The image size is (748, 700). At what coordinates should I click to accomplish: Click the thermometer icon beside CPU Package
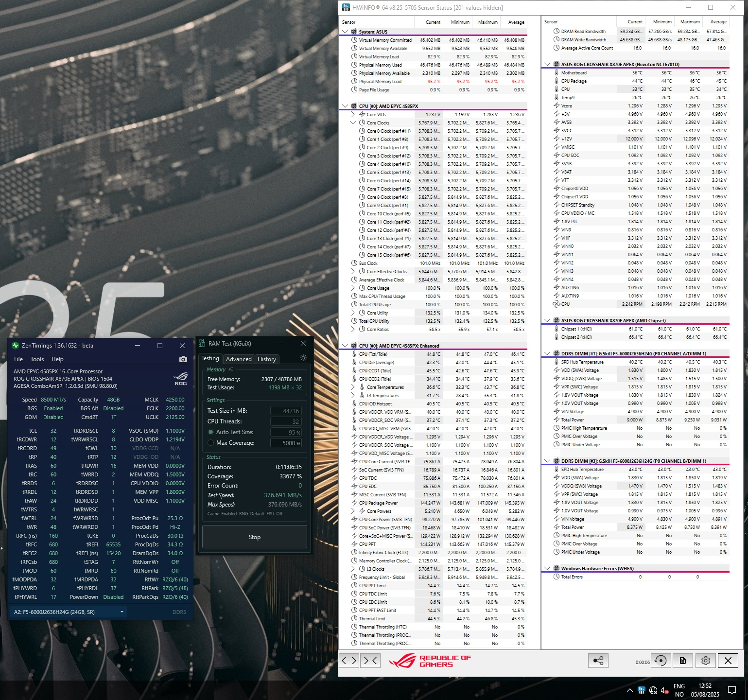[557, 81]
